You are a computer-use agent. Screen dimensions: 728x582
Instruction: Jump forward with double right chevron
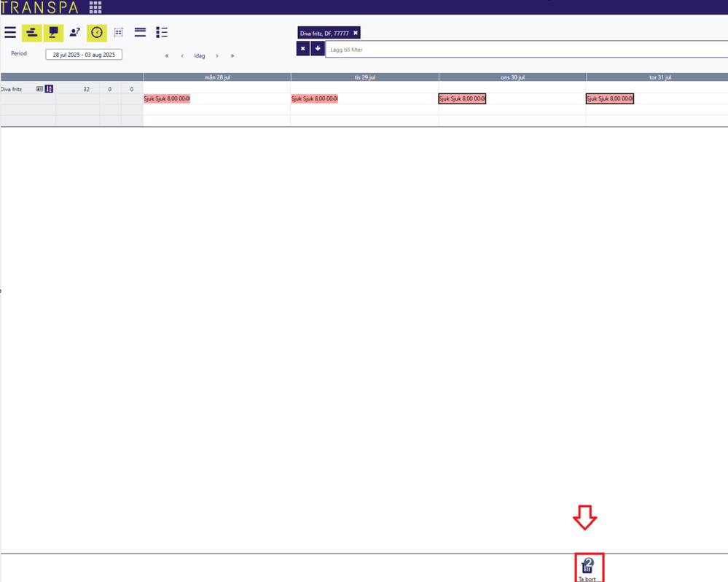coord(232,55)
